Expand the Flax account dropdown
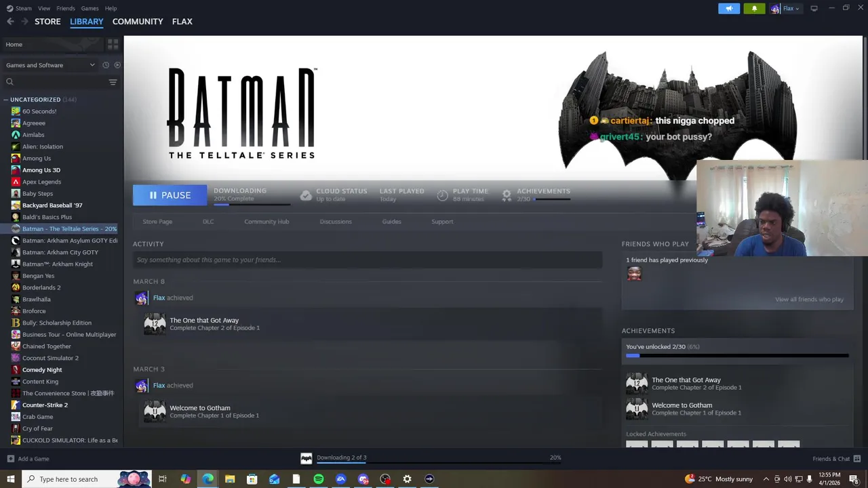868x488 pixels. pos(791,9)
